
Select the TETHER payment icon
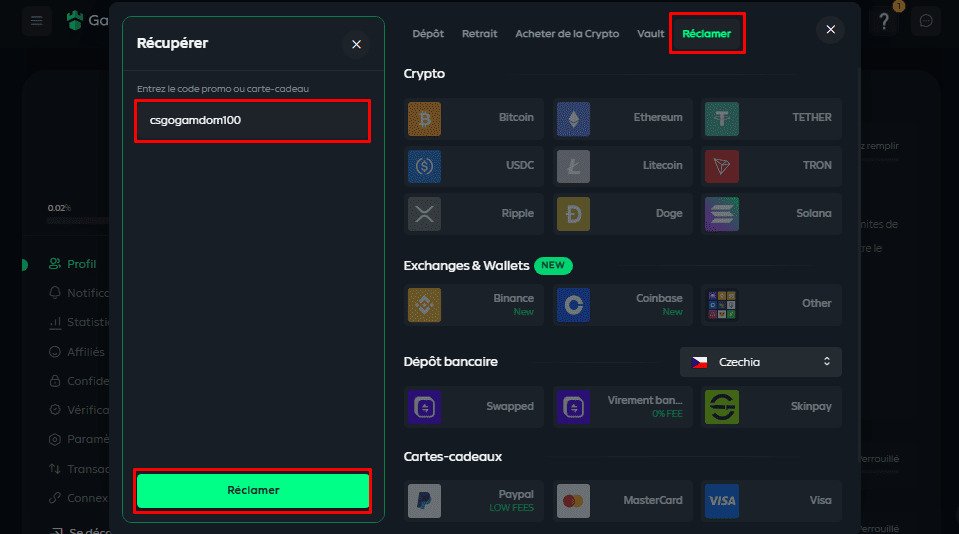tap(721, 118)
